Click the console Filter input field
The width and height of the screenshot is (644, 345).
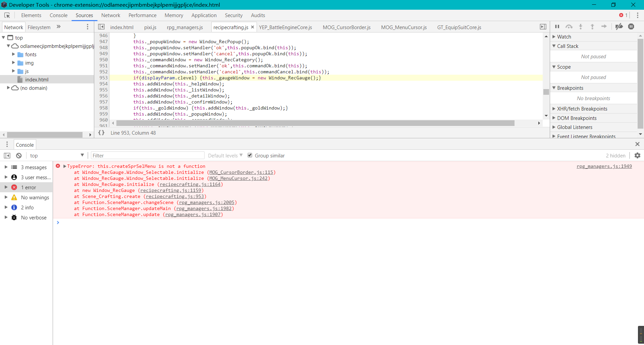[x=148, y=155]
